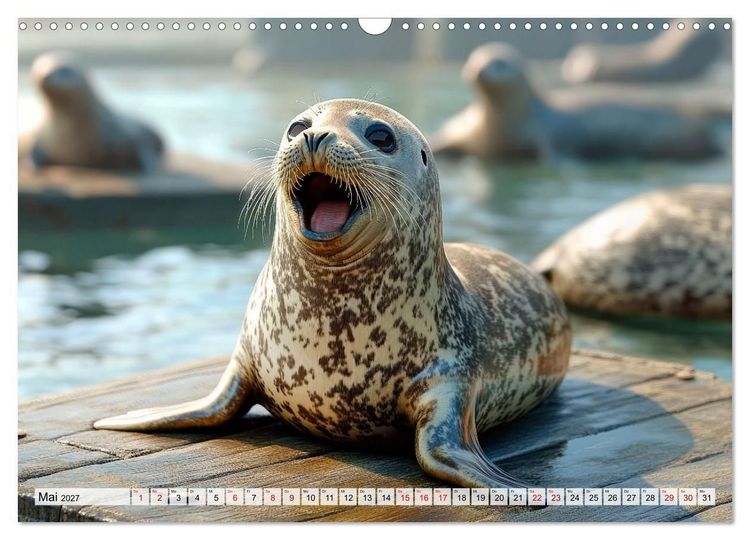Image resolution: width=750 pixels, height=540 pixels.
Task: Select day 14 in the calendar strip
Action: pos(386,497)
